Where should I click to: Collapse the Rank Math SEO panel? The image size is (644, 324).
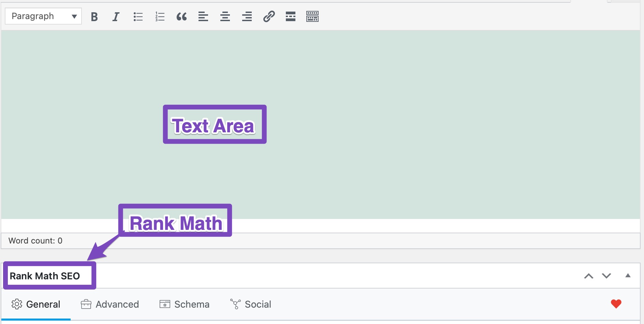coord(628,276)
